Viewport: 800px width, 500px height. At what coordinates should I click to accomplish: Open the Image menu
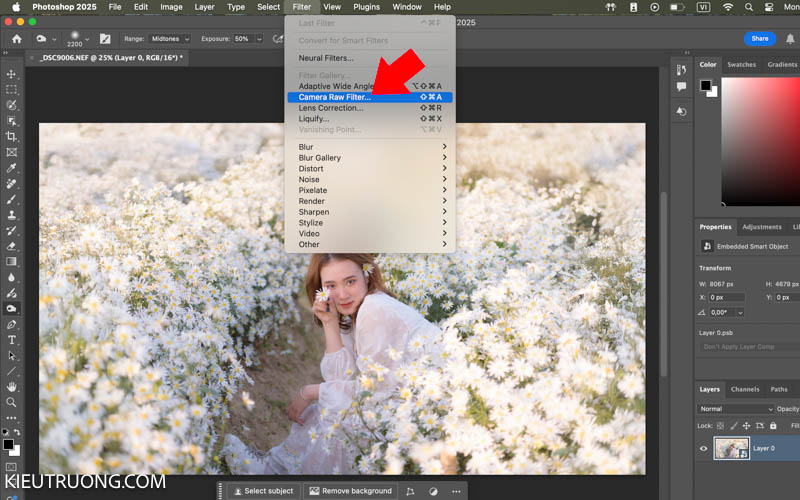171,7
